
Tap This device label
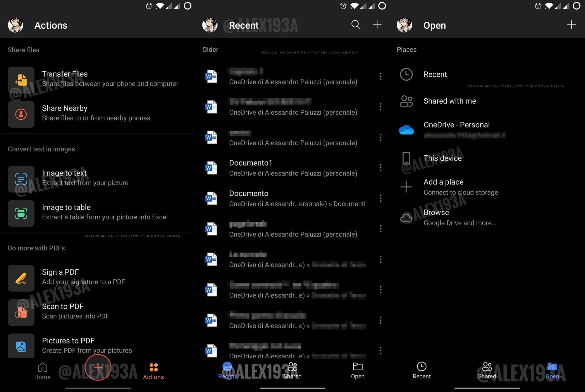443,158
